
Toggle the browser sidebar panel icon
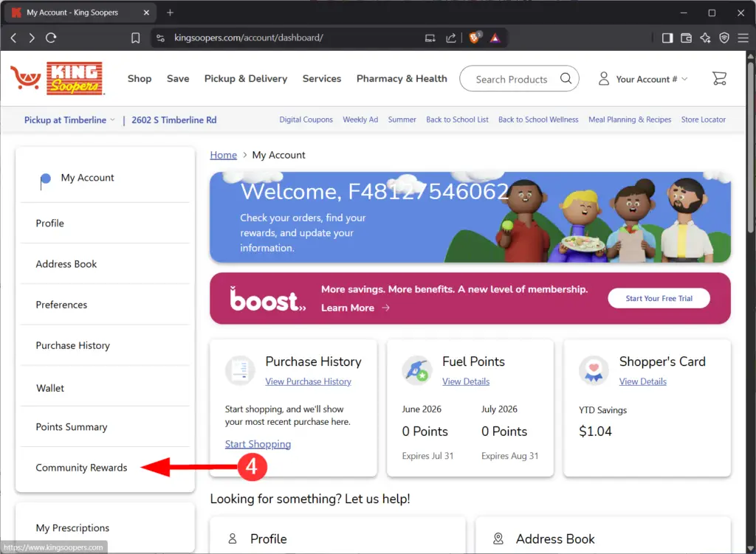(x=667, y=38)
